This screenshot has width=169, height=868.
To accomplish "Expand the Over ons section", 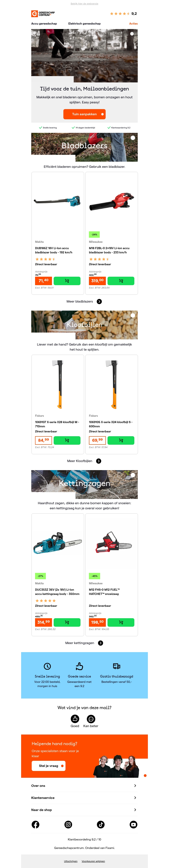I will [x=84, y=785].
